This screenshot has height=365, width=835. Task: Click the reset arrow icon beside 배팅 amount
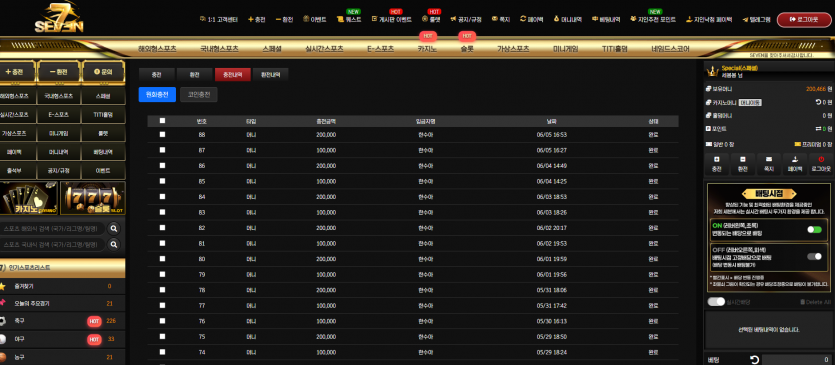point(754,360)
